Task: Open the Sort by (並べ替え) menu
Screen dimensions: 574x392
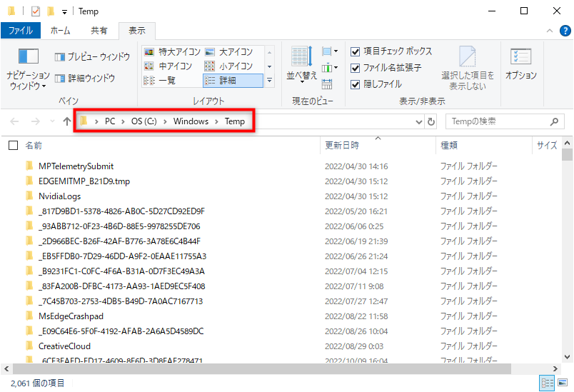Action: tap(302, 65)
